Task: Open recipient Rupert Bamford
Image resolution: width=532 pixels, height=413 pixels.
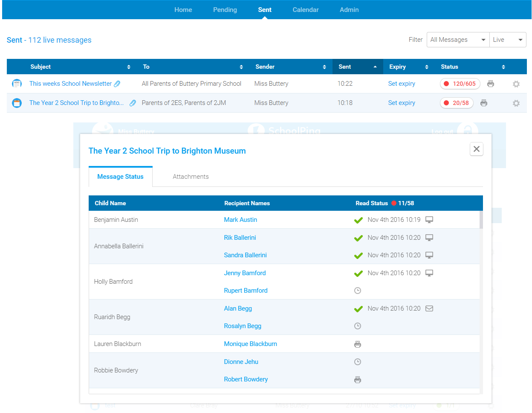Action: point(246,291)
